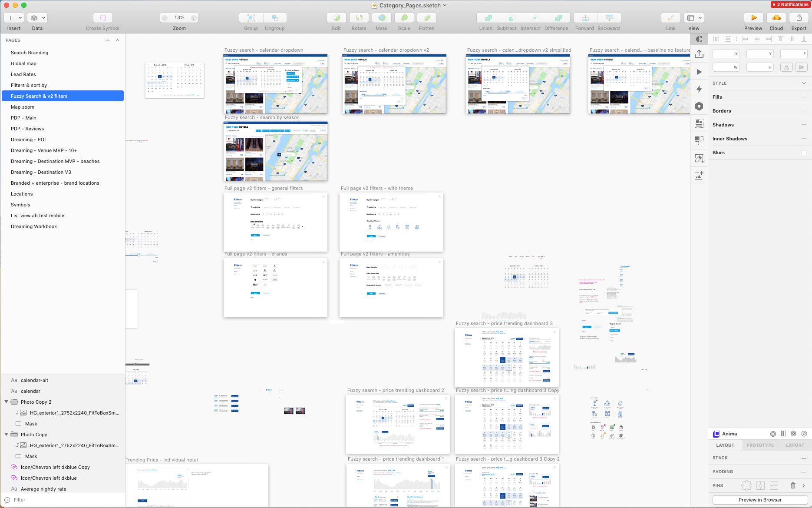Collapse the Photo Copy 2 group triangle
This screenshot has width=812, height=508.
(x=6, y=402)
